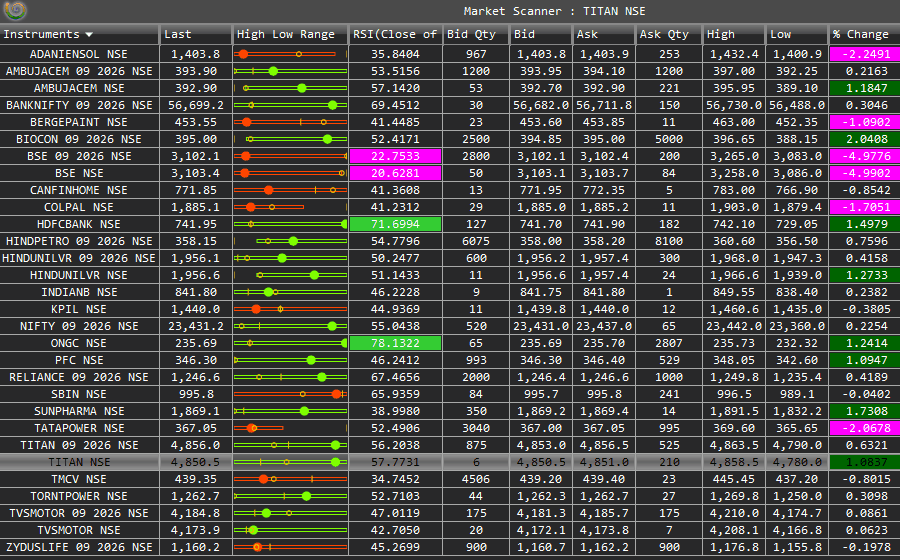
Task: Click the -4.9902 percent change cell
Action: point(864,173)
